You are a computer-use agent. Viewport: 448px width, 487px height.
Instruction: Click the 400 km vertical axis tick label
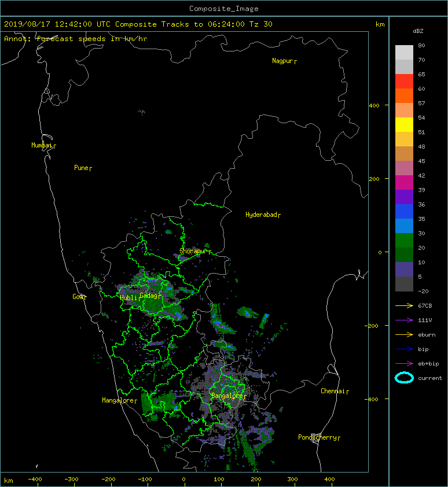point(374,106)
